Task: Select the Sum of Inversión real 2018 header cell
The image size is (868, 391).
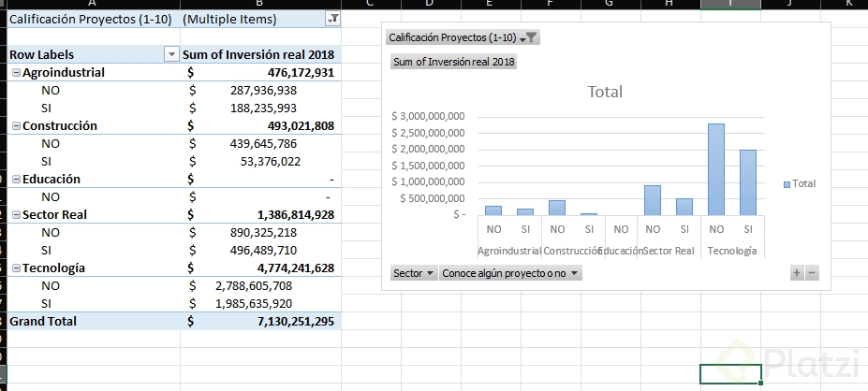Action: point(260,54)
